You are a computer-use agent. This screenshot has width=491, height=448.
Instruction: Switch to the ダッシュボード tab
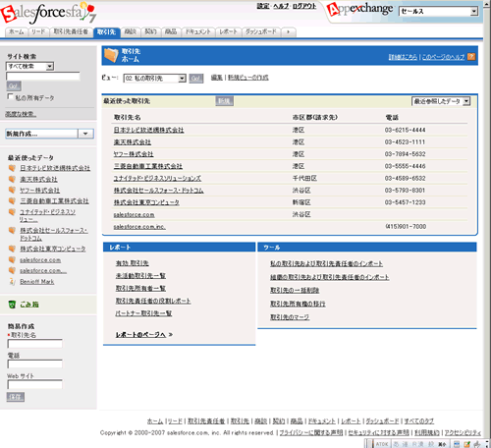pos(261,31)
